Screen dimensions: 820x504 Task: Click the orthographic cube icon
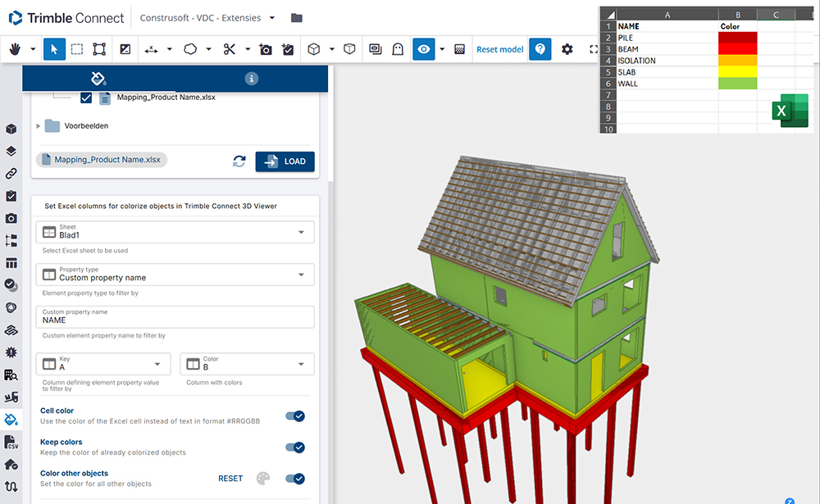click(349, 49)
